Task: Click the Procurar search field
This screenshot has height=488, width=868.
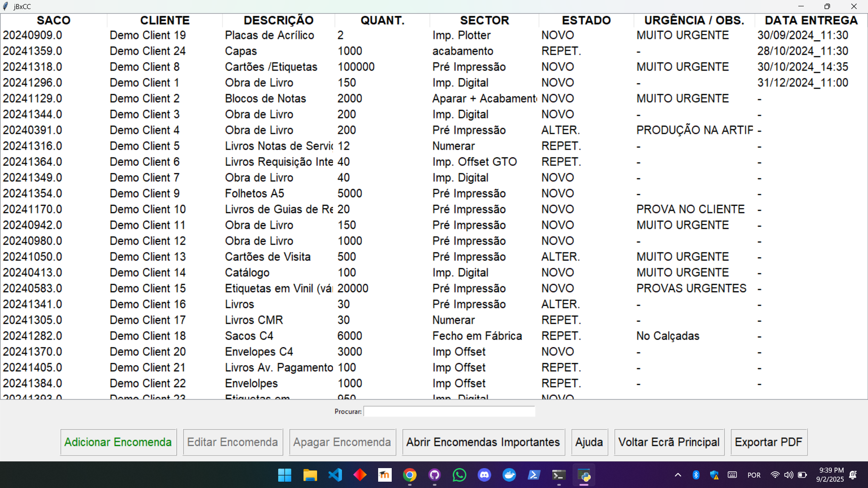Action: tap(449, 411)
